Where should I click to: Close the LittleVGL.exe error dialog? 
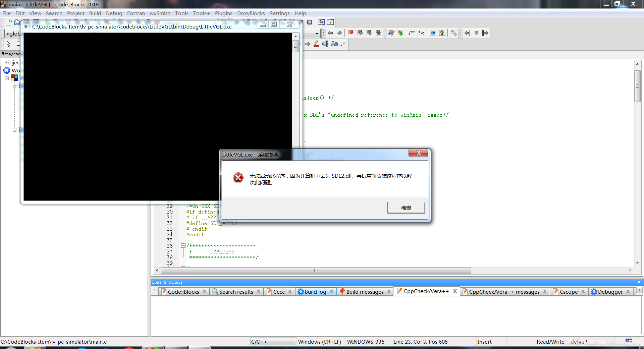point(418,153)
